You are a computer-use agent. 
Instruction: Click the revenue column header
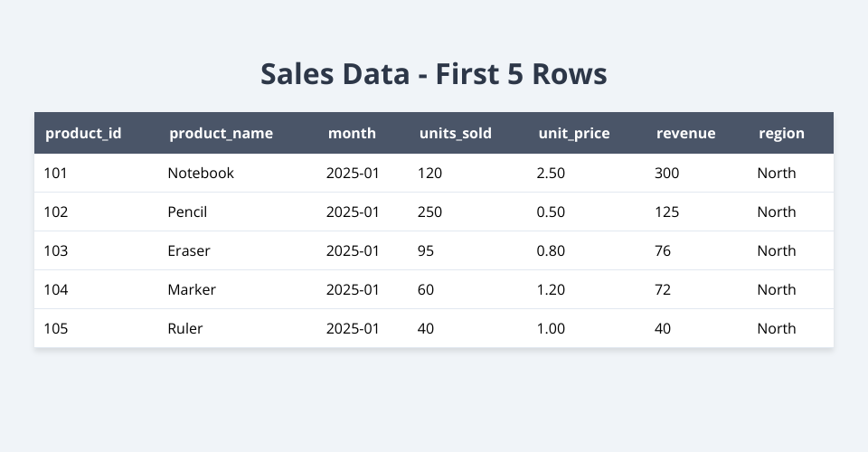click(685, 133)
